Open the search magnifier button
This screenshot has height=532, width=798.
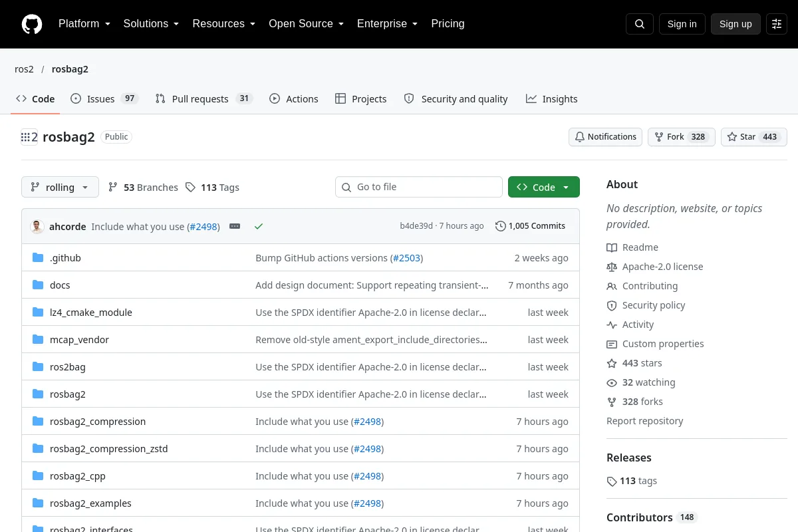[640, 24]
